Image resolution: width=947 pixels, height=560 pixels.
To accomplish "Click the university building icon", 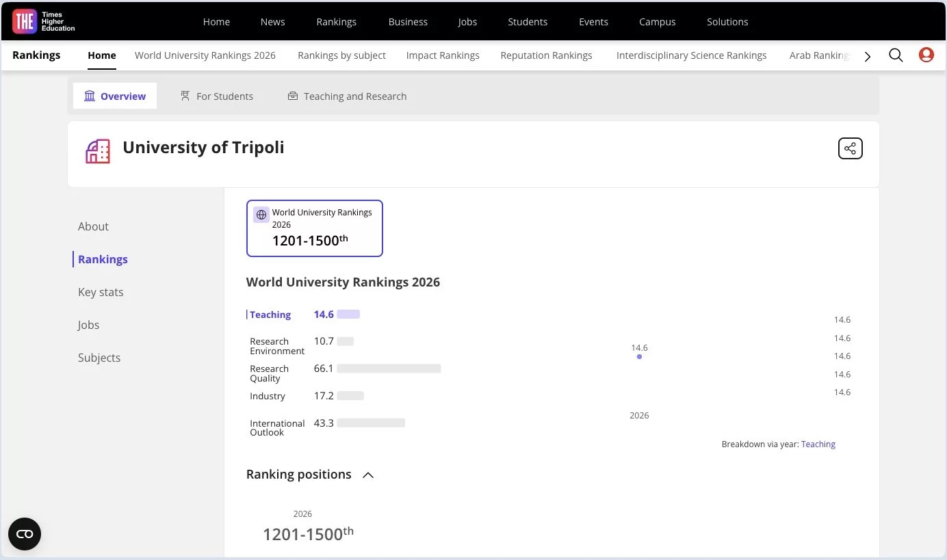I will [x=98, y=151].
